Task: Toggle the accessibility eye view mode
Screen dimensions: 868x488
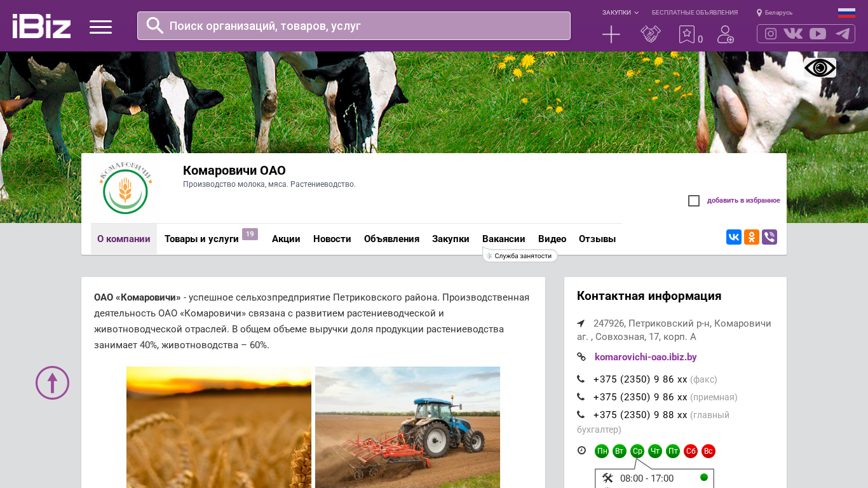Action: pyautogui.click(x=820, y=68)
